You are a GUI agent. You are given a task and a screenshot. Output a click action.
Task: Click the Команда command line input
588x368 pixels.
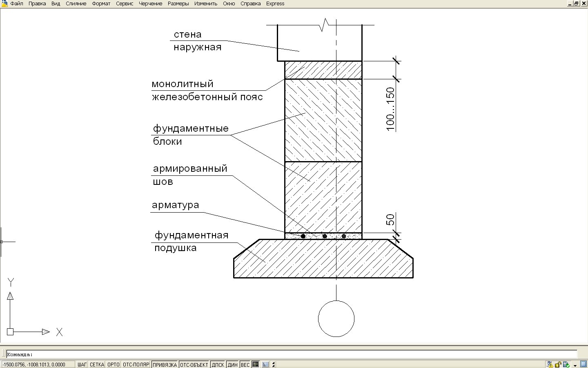pos(292,355)
